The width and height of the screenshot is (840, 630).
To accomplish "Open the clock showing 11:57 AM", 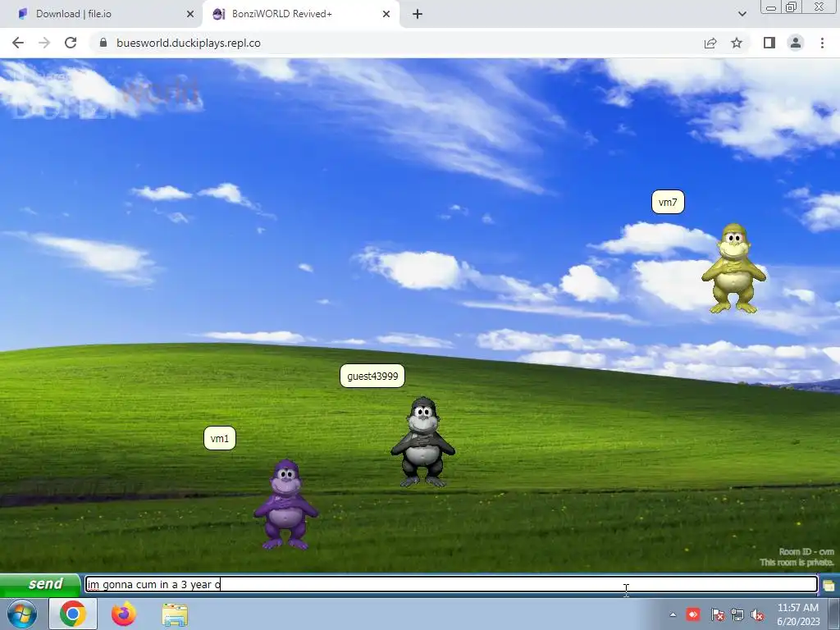I will click(x=798, y=614).
